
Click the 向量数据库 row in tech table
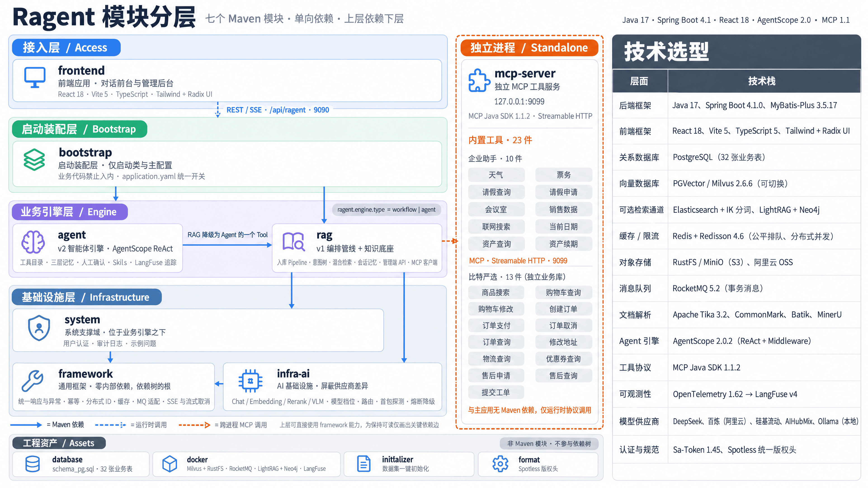pos(737,183)
